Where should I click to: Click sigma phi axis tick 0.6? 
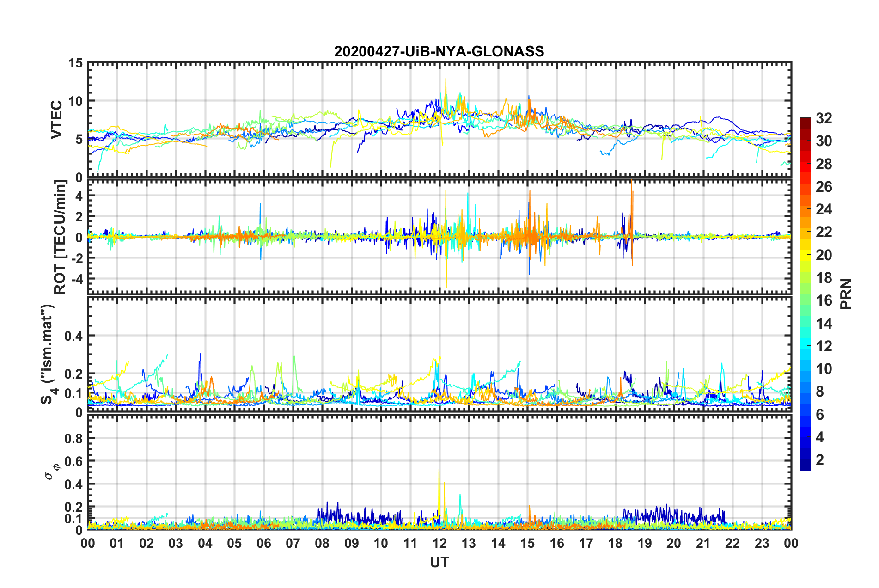point(74,461)
